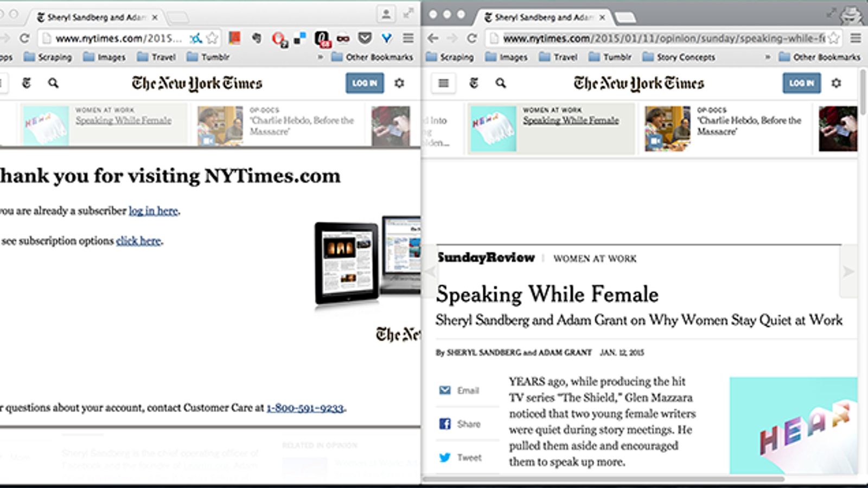Open a new tab in the right window
Viewport: 868px width, 488px height.
tap(626, 18)
